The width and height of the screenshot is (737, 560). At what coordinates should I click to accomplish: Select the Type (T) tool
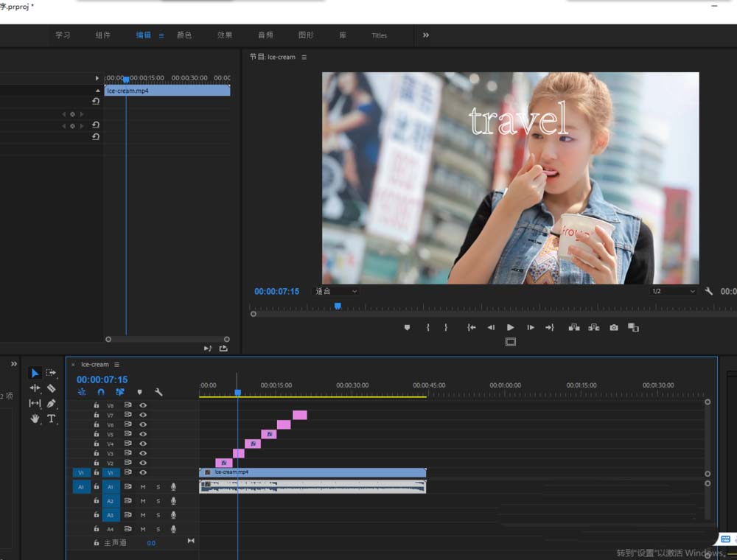51,419
